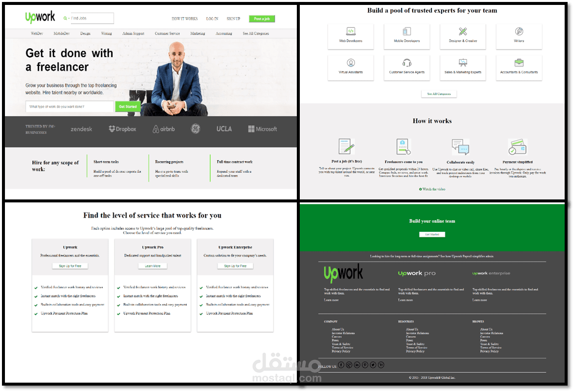574x392 pixels.
Task: Click the Facebook icon under FOLLOW US
Action: [x=341, y=365]
